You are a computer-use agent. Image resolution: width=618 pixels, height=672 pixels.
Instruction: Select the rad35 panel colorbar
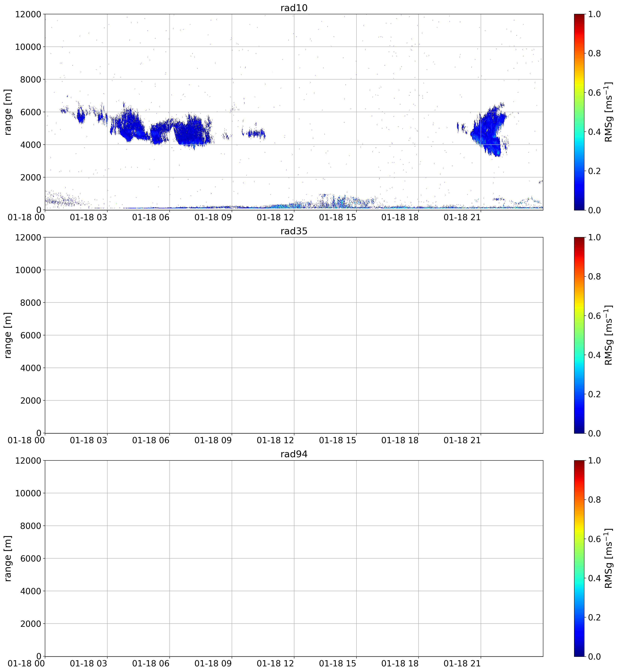[579, 335]
